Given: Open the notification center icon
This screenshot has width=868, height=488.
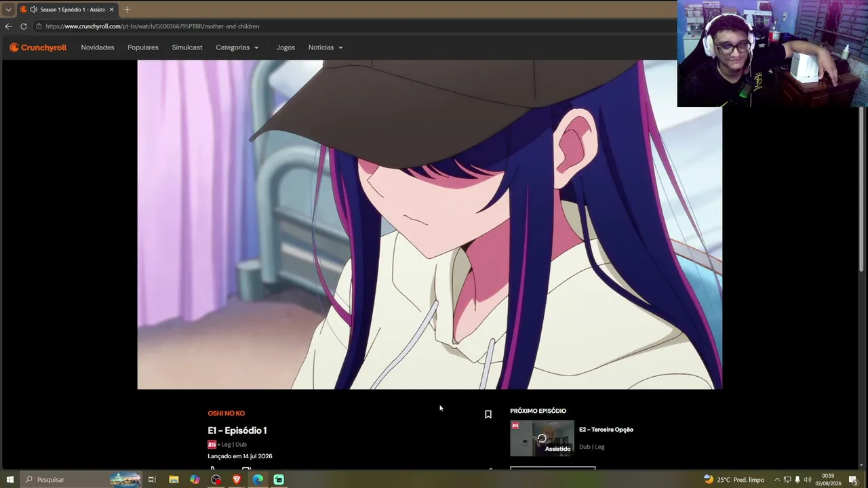Looking at the screenshot, I should pyautogui.click(x=853, y=480).
